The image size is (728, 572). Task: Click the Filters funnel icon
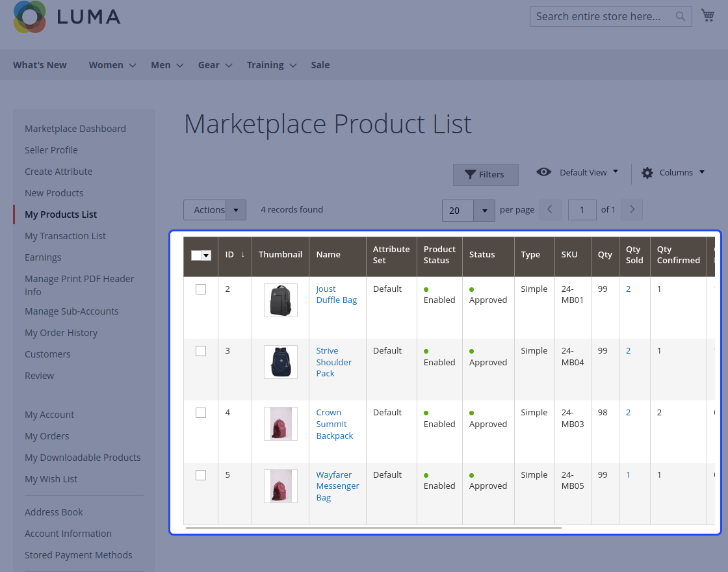click(471, 175)
